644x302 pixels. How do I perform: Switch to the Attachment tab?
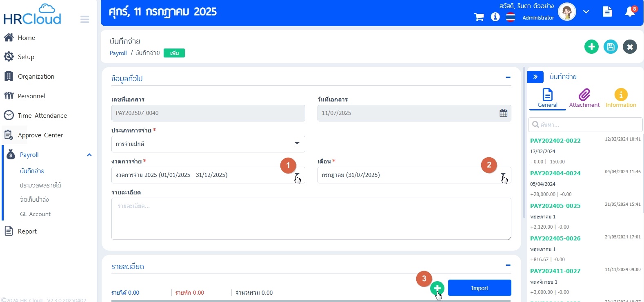[x=584, y=98]
